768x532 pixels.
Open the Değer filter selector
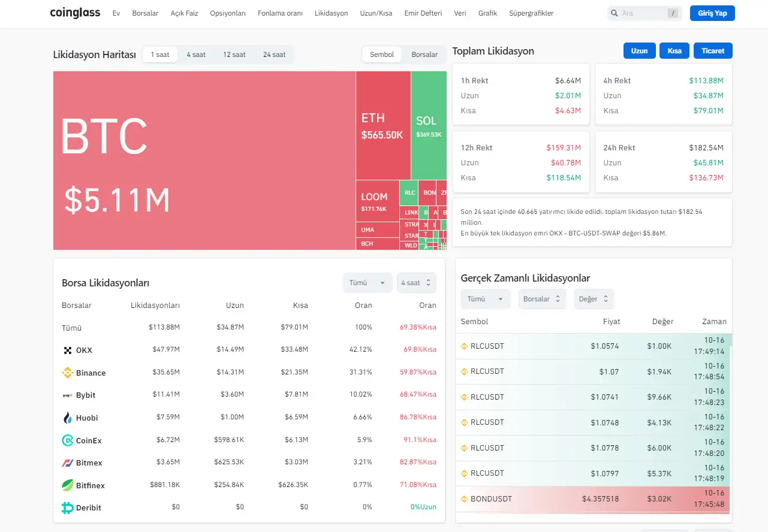coord(594,299)
